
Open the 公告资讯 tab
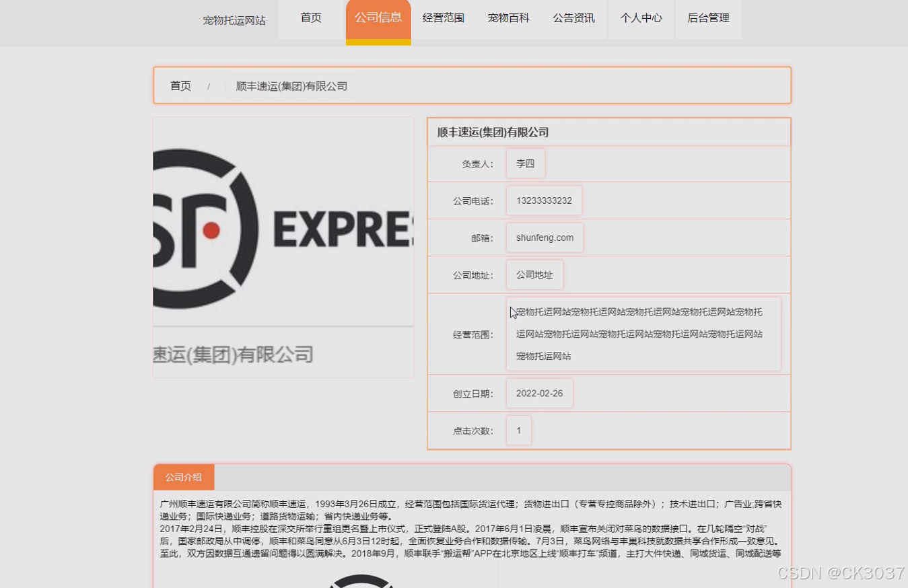(573, 18)
